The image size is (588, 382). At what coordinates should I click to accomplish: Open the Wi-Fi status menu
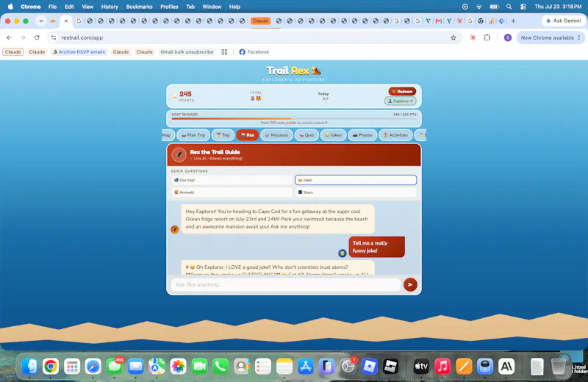pyautogui.click(x=479, y=7)
